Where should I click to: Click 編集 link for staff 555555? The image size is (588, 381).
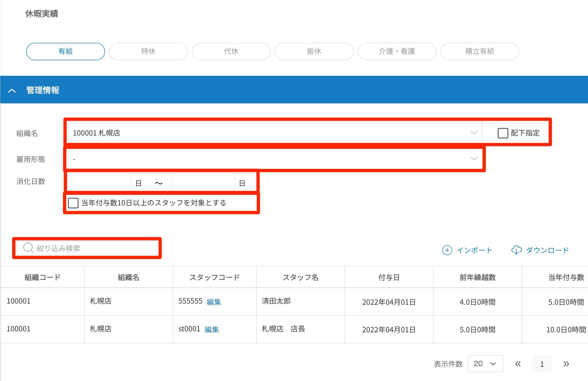214,302
